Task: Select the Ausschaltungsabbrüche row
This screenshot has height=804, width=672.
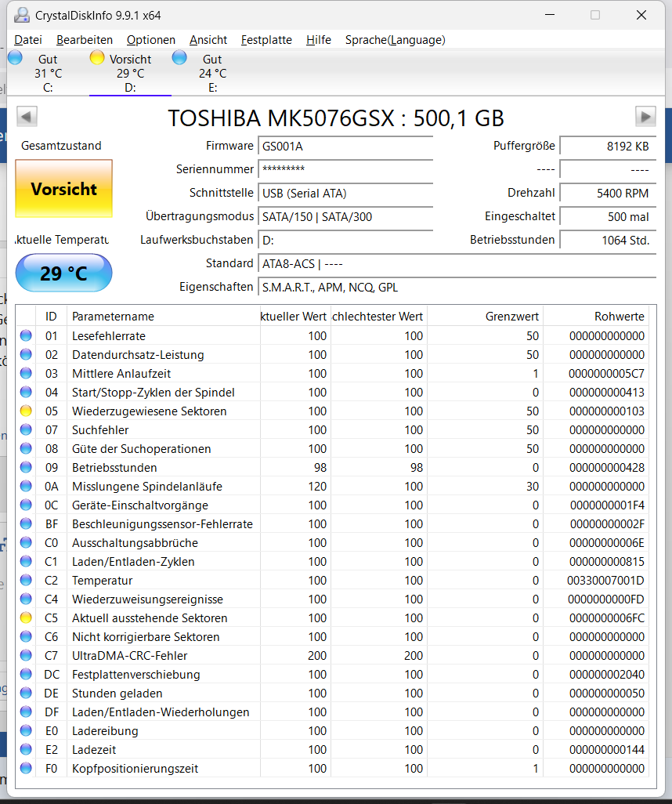Action: 332,542
